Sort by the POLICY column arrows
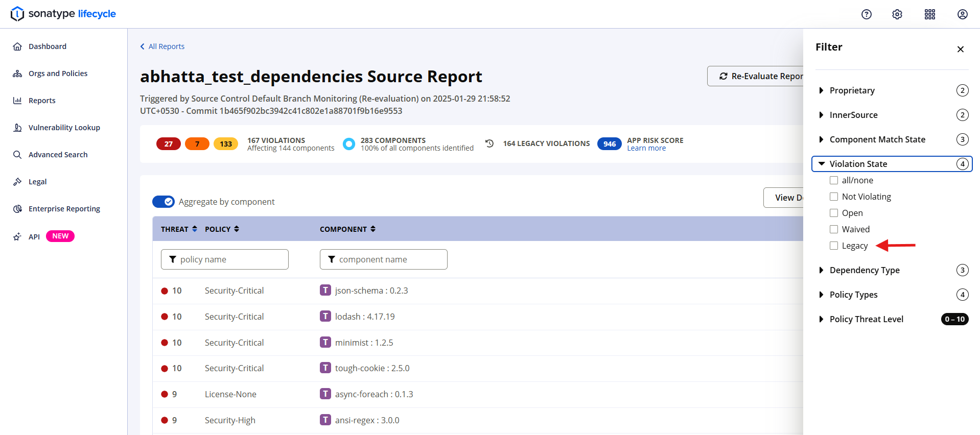 coord(237,229)
